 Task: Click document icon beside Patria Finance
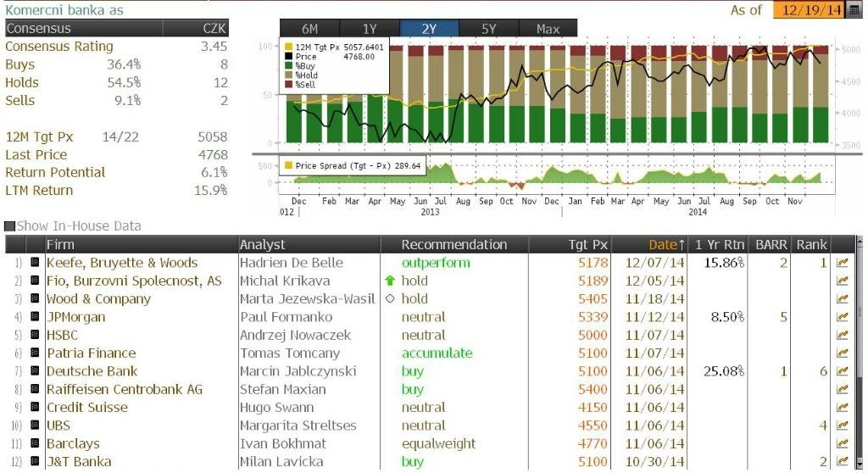pyautogui.click(x=35, y=353)
